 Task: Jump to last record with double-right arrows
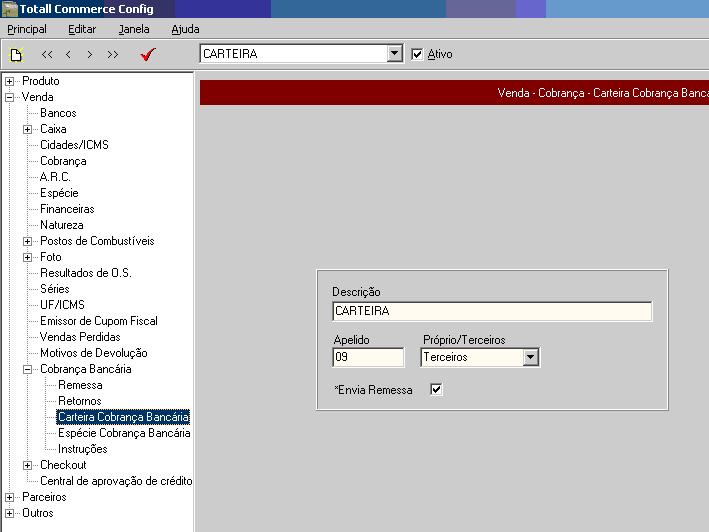112,55
